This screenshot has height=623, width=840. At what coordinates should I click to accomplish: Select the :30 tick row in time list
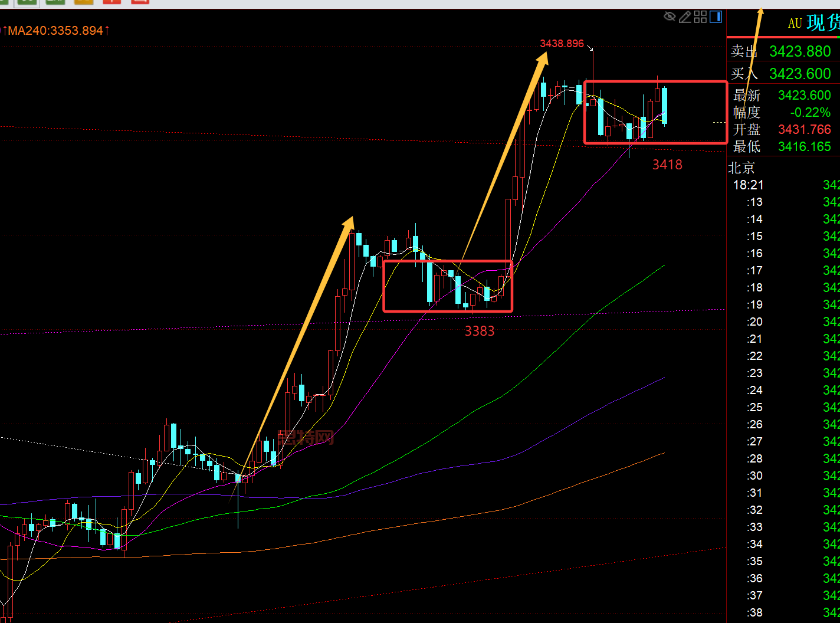tap(783, 476)
